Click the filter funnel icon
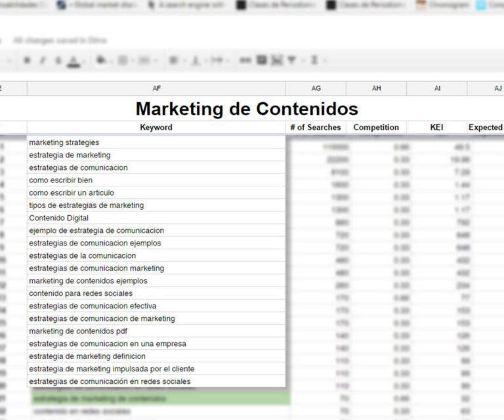 point(292,60)
